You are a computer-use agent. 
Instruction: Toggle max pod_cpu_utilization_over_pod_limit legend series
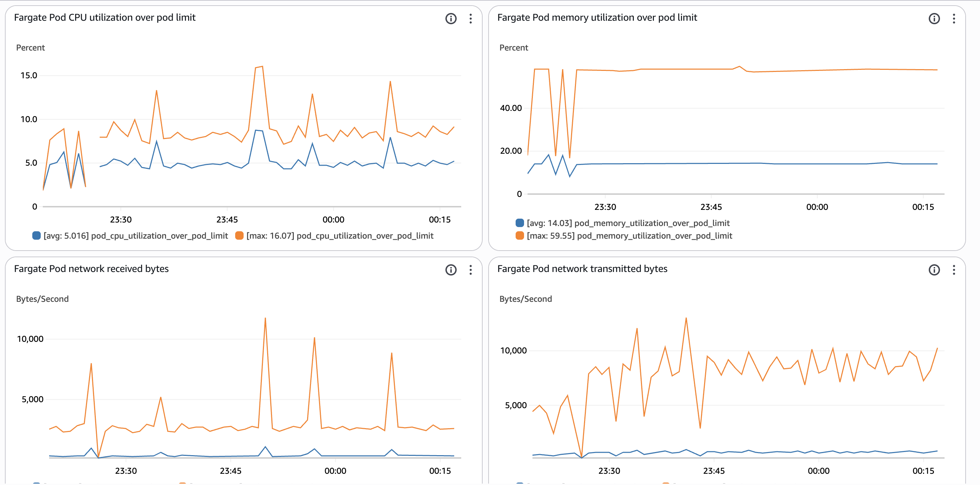coord(339,235)
